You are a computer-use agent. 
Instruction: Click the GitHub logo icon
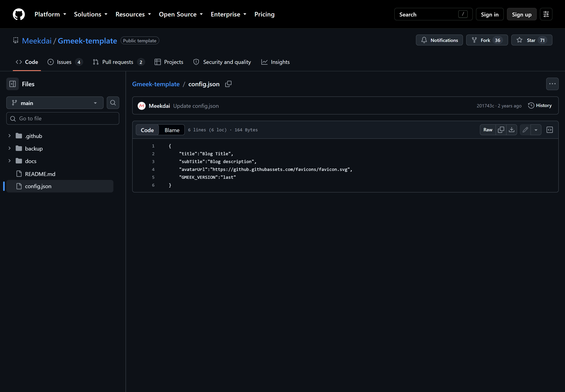pos(19,14)
